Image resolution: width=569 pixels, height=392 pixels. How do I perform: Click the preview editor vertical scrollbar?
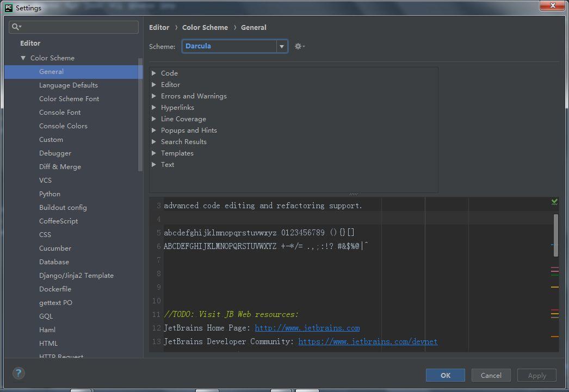[x=555, y=235]
